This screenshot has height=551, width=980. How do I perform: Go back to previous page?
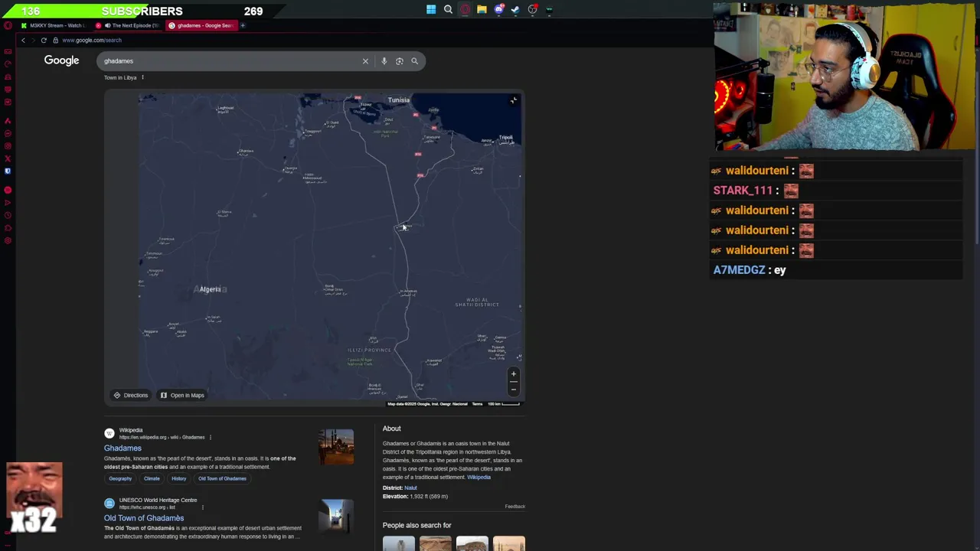click(x=23, y=40)
